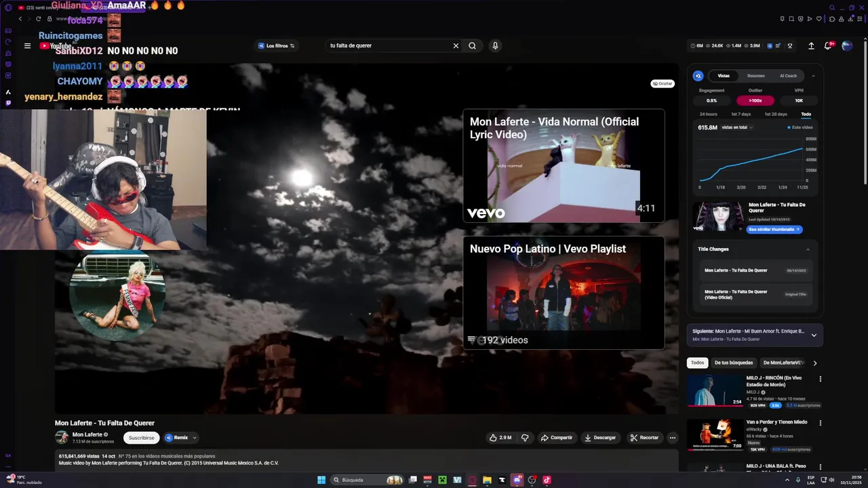Click the blue IQ badge in the stats bar

[770, 46]
